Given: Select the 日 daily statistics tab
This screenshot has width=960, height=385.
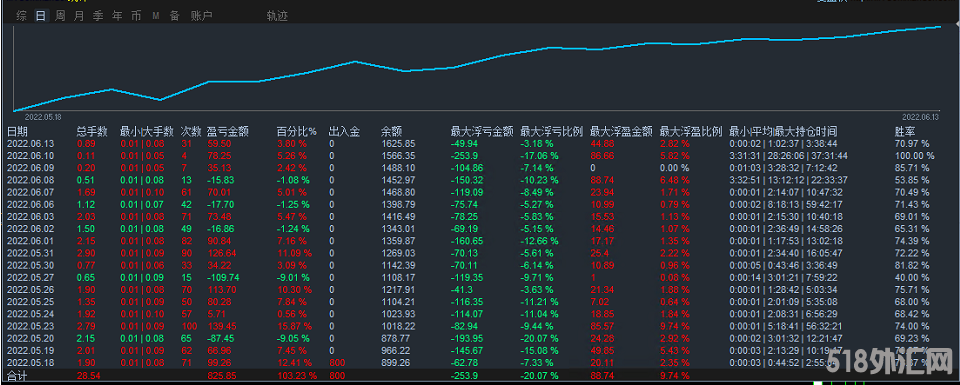Looking at the screenshot, I should click(x=40, y=16).
